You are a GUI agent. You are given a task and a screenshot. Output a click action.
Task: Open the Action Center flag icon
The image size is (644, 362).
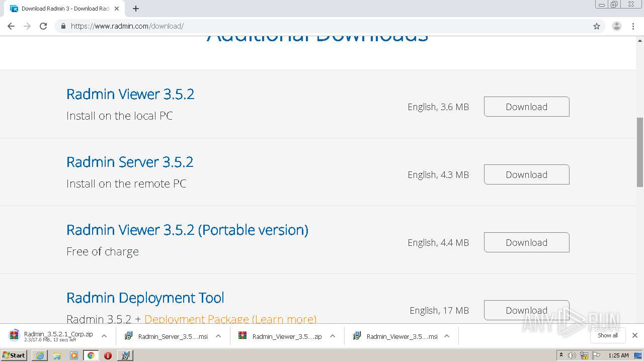pos(596,355)
